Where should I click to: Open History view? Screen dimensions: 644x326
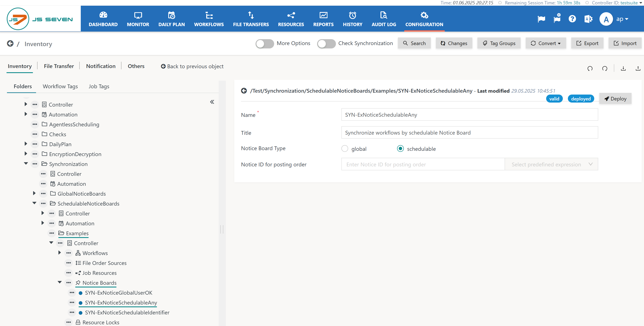[352, 19]
